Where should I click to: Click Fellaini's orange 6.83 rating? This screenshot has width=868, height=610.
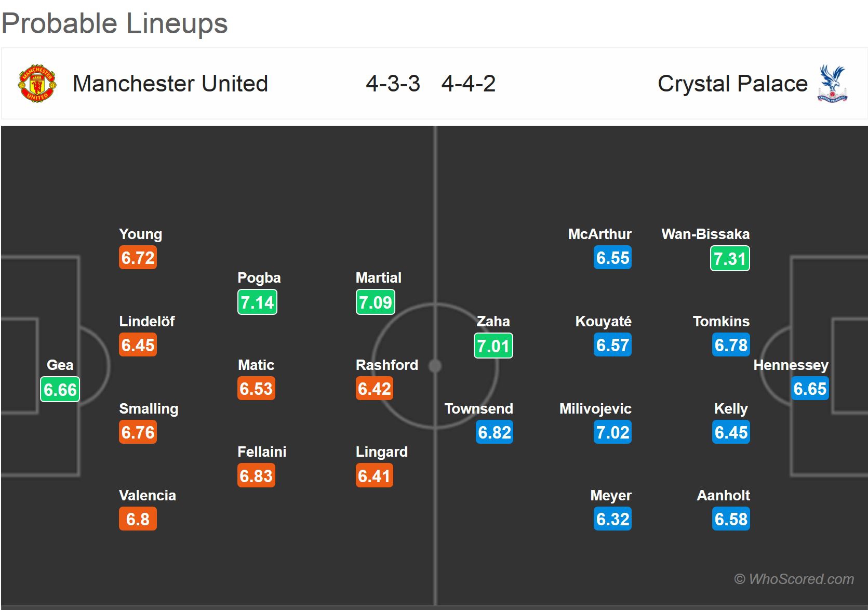(x=256, y=476)
